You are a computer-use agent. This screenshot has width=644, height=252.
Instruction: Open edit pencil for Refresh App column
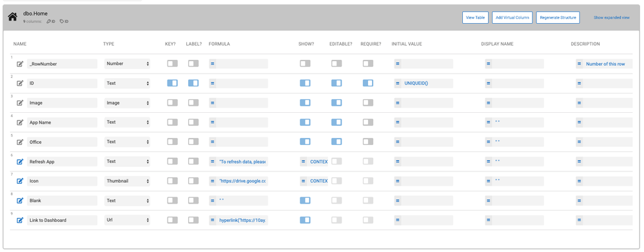tap(20, 162)
